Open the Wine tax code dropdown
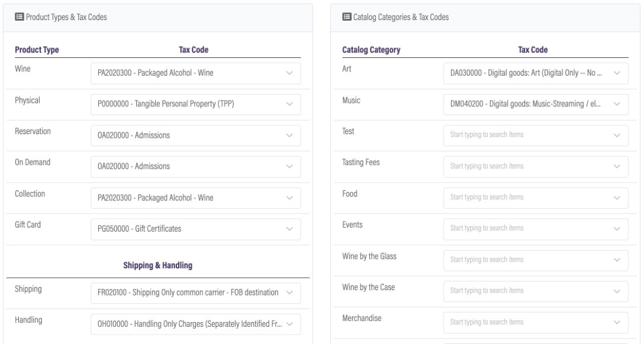 coord(195,73)
